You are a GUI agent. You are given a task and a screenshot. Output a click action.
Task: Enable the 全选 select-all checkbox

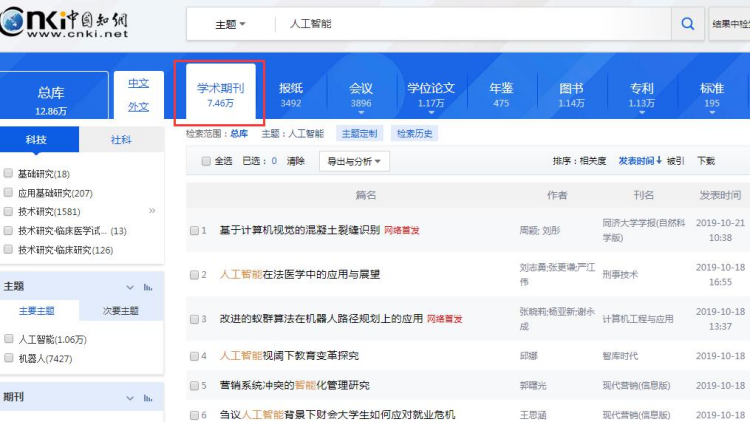tap(206, 161)
